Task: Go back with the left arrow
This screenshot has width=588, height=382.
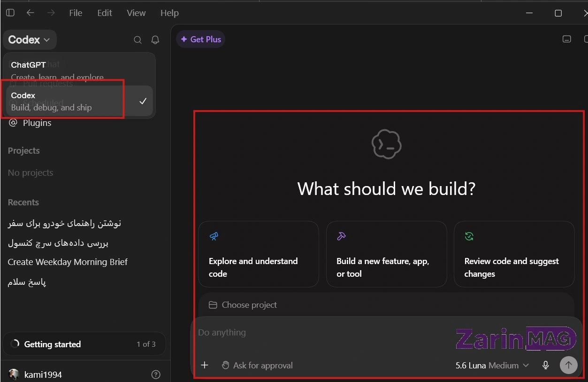Action: tap(31, 13)
